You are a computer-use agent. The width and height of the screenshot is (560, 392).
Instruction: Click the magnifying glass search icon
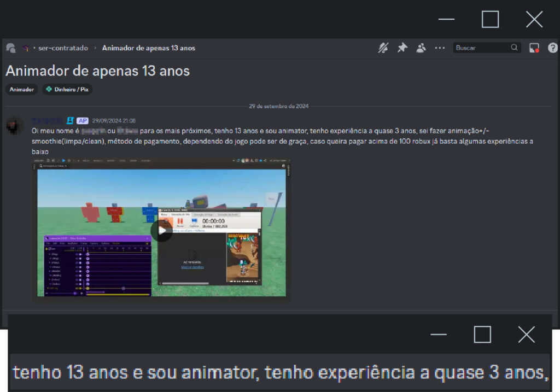[515, 48]
